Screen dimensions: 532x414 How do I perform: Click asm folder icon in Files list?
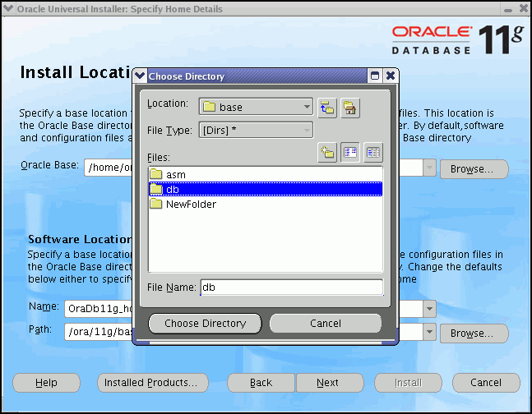click(x=156, y=174)
